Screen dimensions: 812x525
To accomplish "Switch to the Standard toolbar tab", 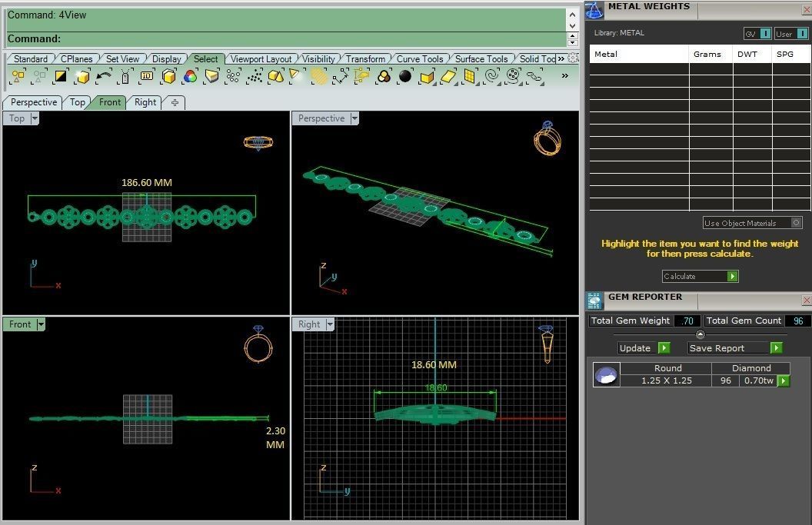I will [x=31, y=59].
